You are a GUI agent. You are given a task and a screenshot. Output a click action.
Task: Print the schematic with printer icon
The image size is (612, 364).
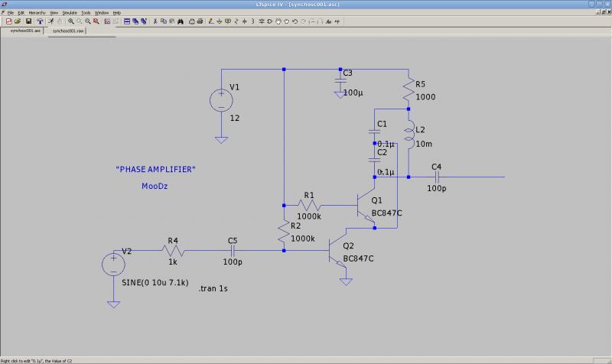pos(200,21)
